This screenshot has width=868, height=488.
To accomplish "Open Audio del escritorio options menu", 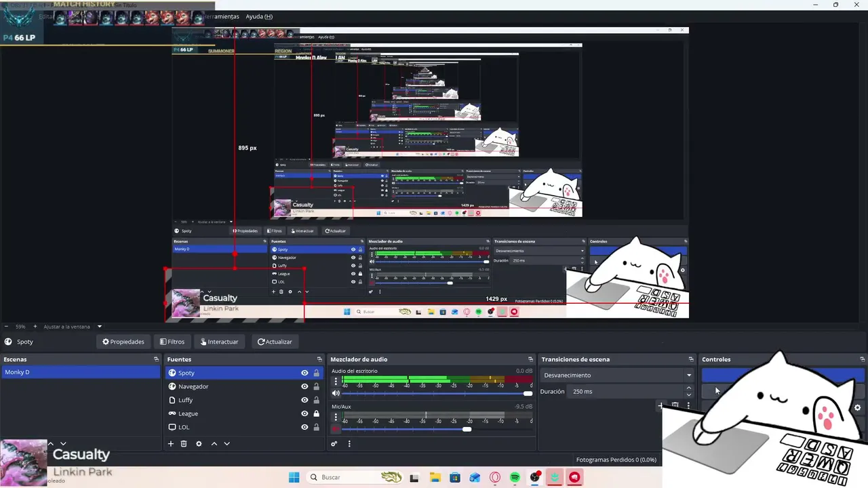I will click(336, 382).
